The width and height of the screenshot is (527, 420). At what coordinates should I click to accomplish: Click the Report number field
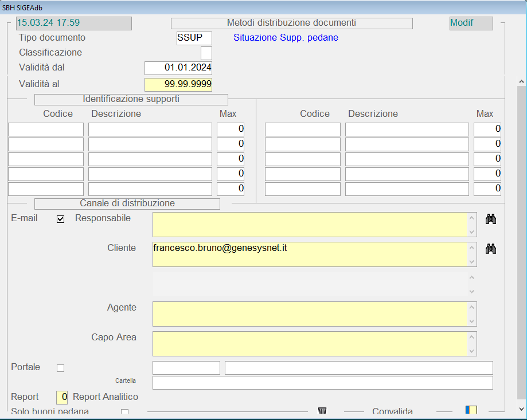click(x=62, y=397)
